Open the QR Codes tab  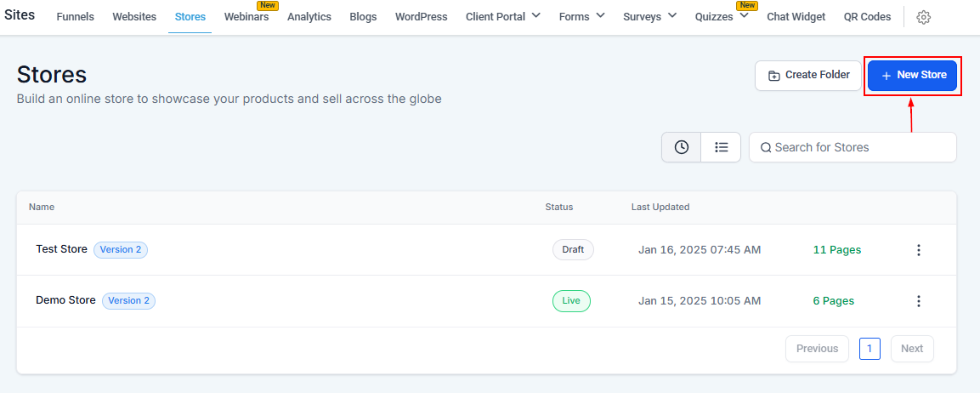point(867,17)
